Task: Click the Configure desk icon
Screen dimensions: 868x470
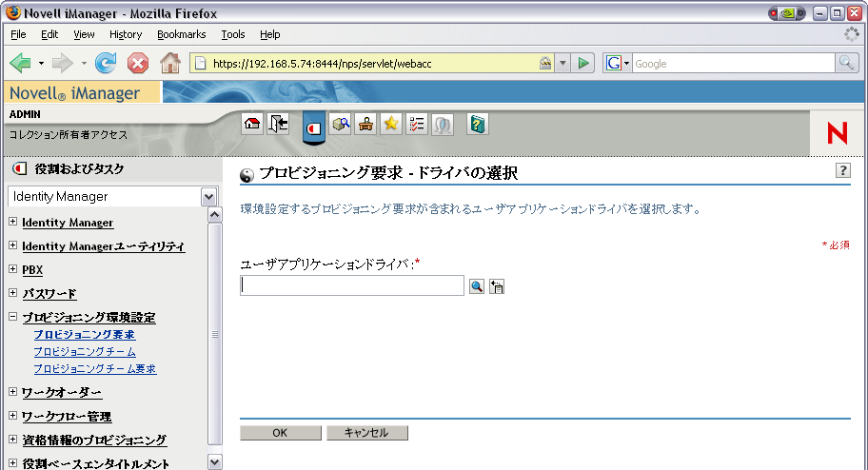Action: pos(365,124)
